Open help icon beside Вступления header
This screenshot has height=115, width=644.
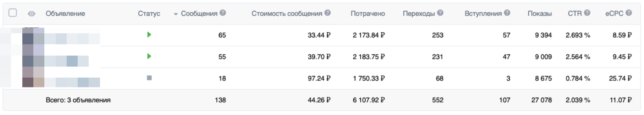(x=507, y=13)
